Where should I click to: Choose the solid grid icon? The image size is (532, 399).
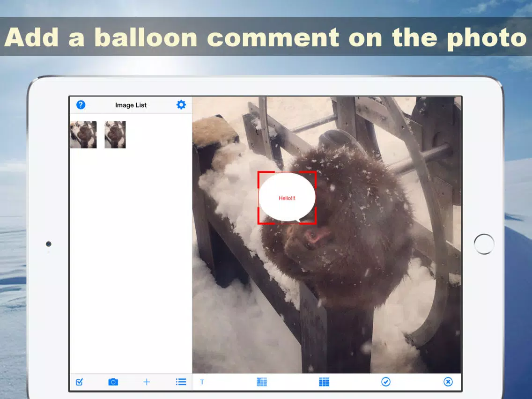324,382
